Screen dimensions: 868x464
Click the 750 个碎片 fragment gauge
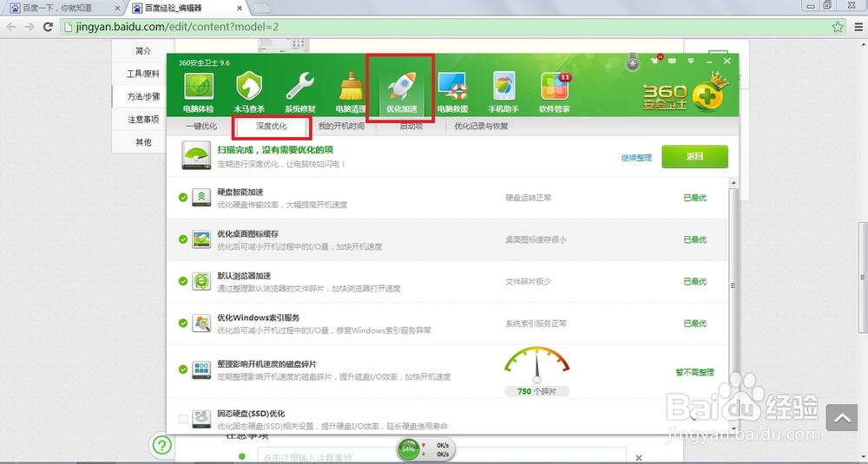coord(536,372)
